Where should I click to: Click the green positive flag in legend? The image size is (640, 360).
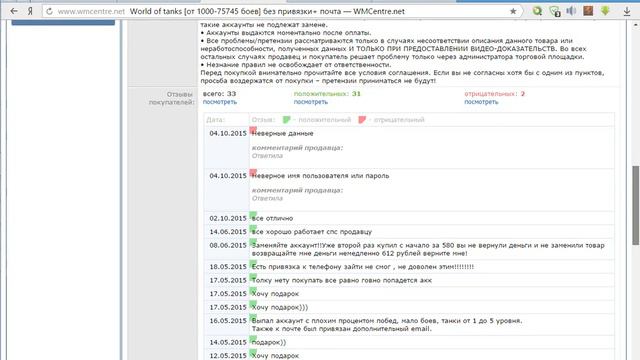coord(287,120)
